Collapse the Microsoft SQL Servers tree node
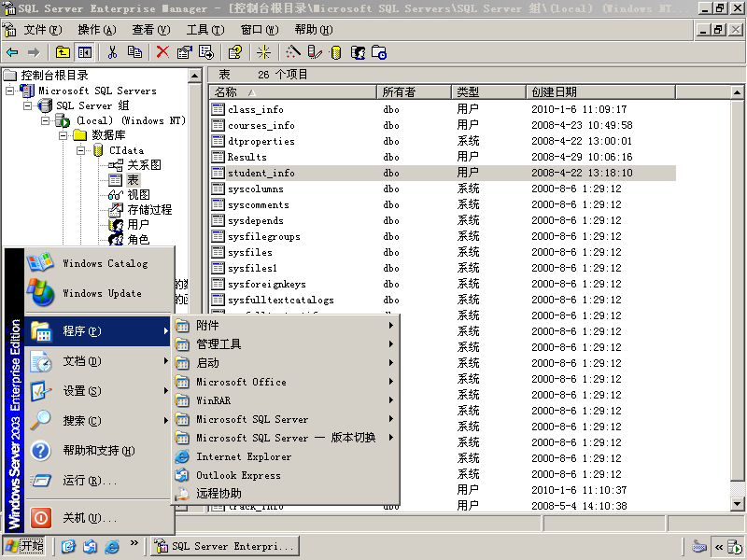The height and width of the screenshot is (560, 747). coord(10,91)
